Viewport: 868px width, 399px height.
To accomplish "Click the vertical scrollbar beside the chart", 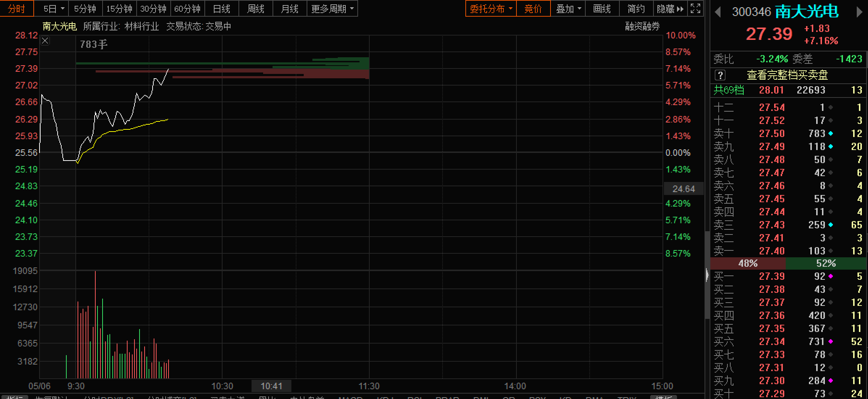I will tap(707, 275).
